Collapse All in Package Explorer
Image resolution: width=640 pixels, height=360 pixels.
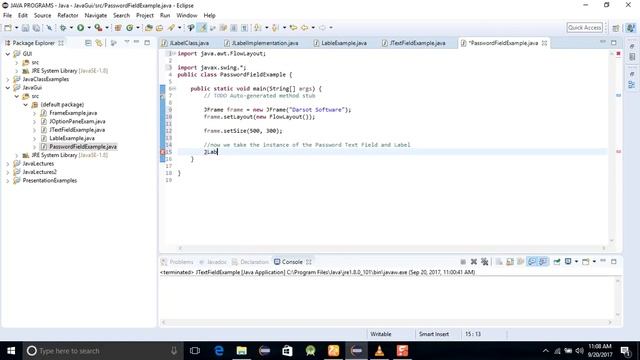coord(88,43)
